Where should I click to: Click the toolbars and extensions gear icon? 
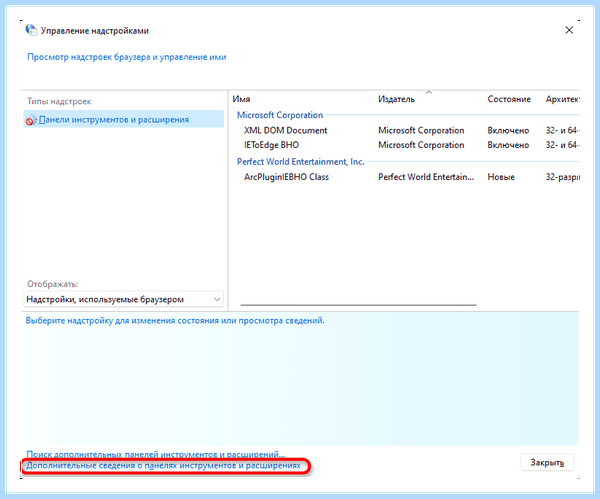tap(31, 120)
